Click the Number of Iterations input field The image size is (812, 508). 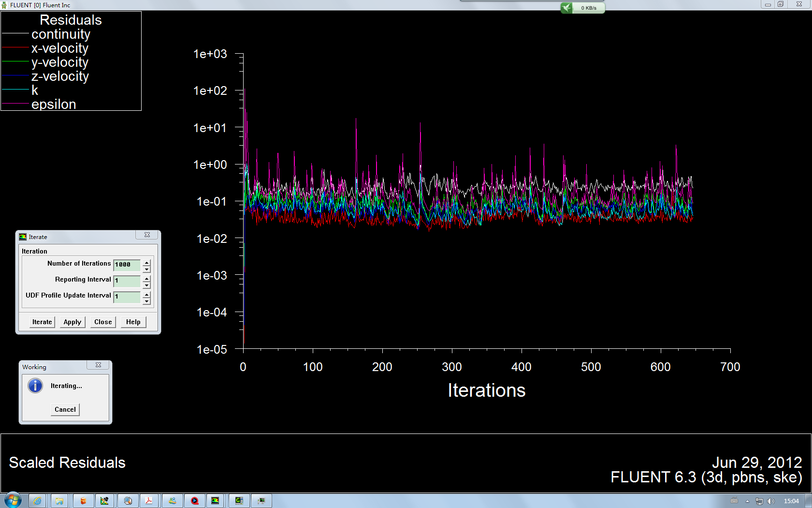[127, 265]
